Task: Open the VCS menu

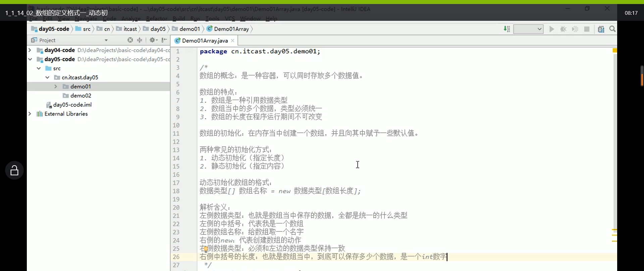Action: coord(230,18)
